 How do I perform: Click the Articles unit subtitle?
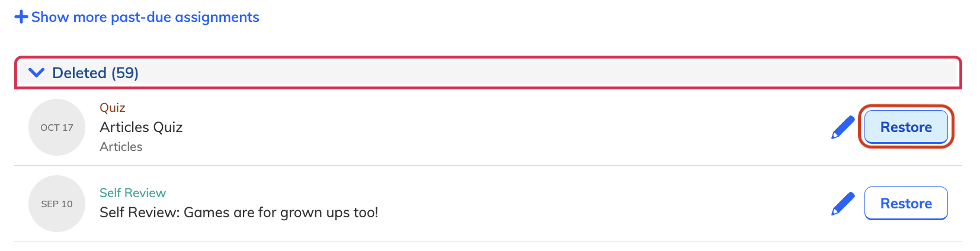[121, 147]
